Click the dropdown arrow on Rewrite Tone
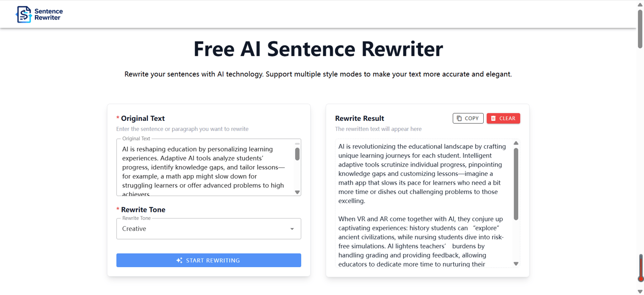 [292, 228]
